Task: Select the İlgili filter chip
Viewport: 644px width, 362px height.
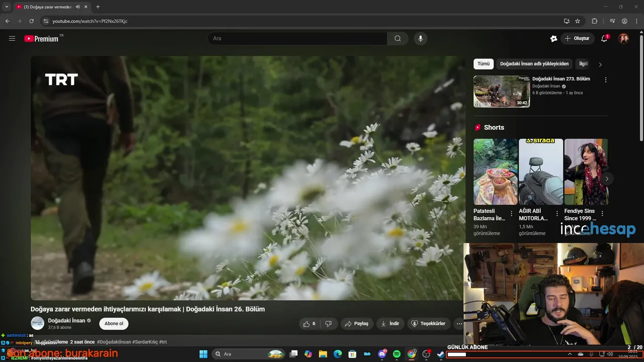Action: point(584,64)
